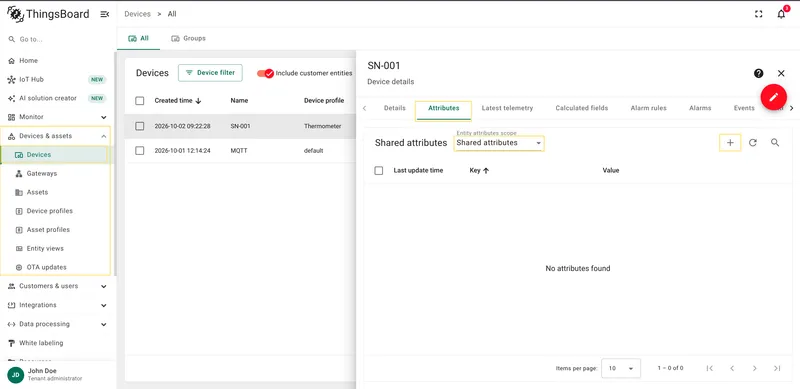Open the Latest telemetry tab

[x=507, y=108]
